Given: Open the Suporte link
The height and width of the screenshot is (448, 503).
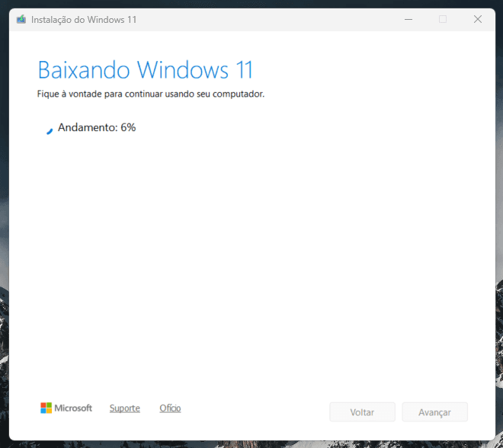Looking at the screenshot, I should [x=125, y=408].
